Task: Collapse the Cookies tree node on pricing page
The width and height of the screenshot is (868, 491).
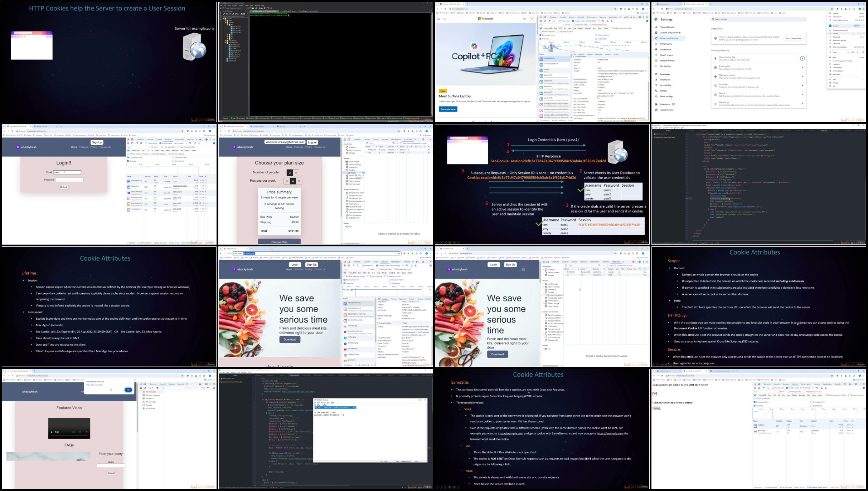Action: coord(345,170)
